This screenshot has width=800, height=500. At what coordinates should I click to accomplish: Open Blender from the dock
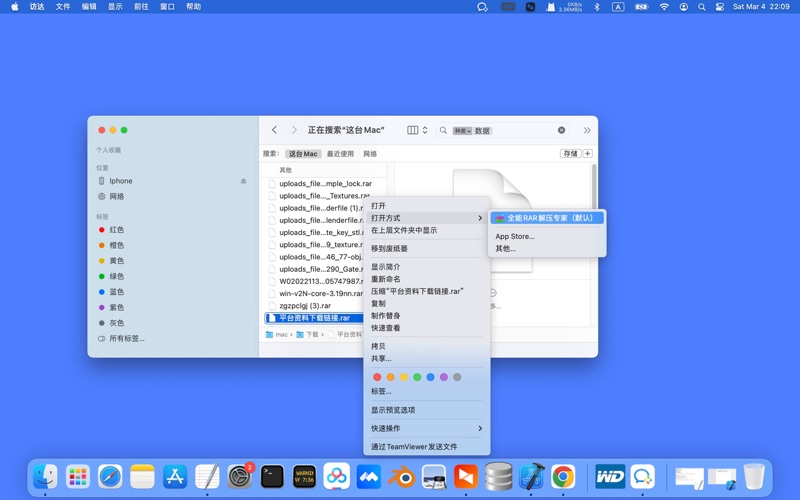tap(401, 477)
